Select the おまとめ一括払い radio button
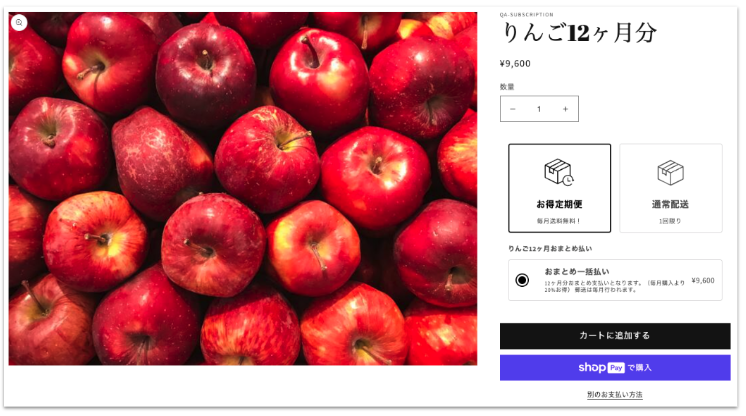This screenshot has width=746, height=416. [522, 280]
